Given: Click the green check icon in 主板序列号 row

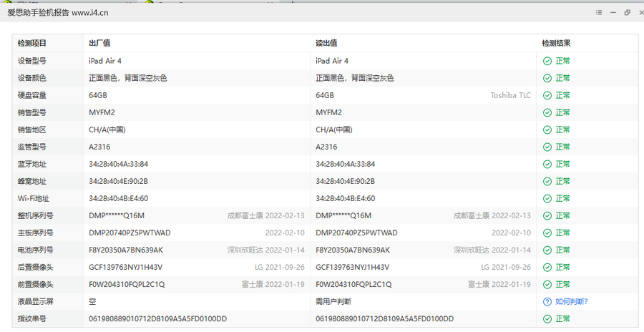Looking at the screenshot, I should coord(547,233).
